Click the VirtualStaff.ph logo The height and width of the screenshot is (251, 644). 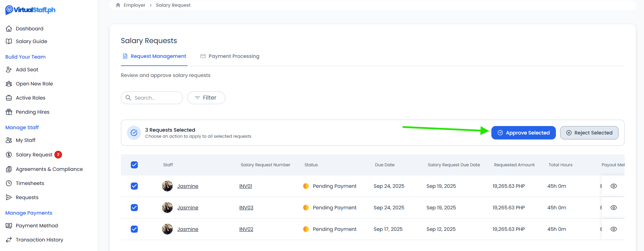tap(30, 10)
